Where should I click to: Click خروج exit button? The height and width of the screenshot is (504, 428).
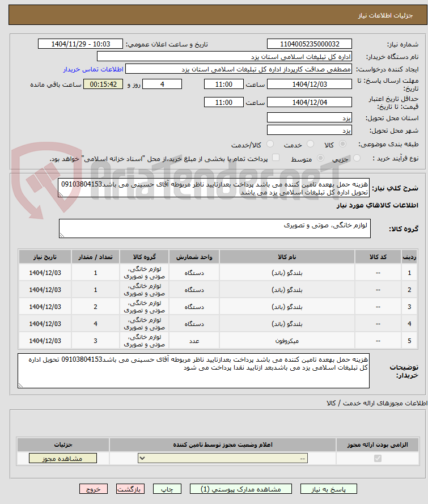(x=94, y=489)
